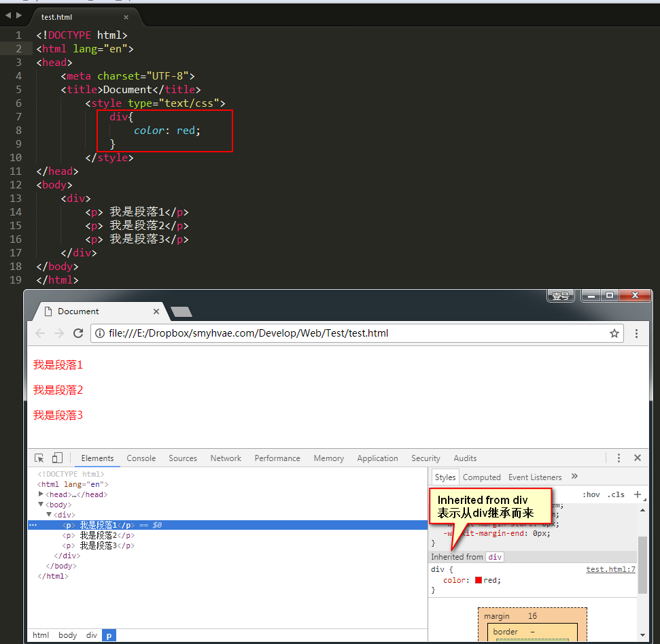The width and height of the screenshot is (660, 644).
Task: Click the red 我是段落2 text on page
Action: 58,390
